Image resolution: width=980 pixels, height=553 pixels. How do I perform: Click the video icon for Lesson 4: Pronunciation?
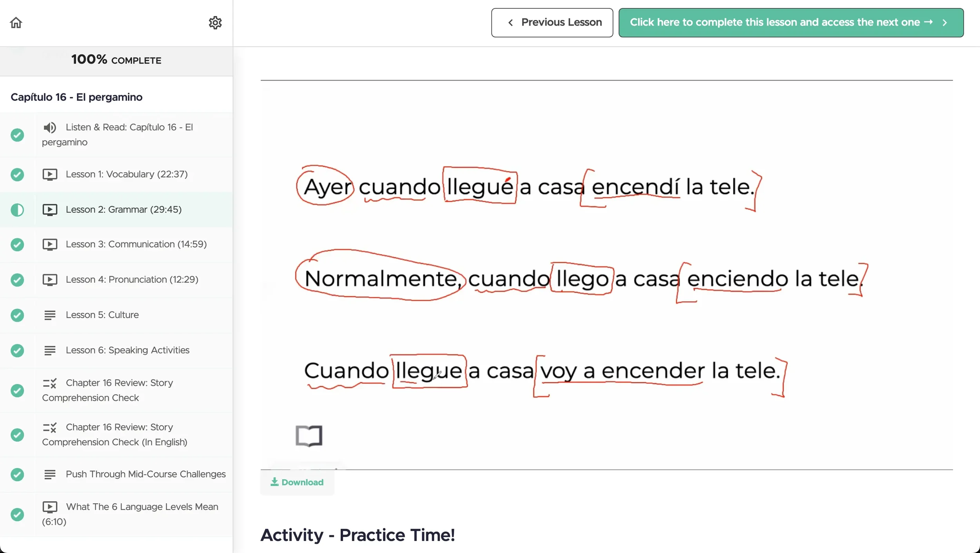(x=49, y=279)
